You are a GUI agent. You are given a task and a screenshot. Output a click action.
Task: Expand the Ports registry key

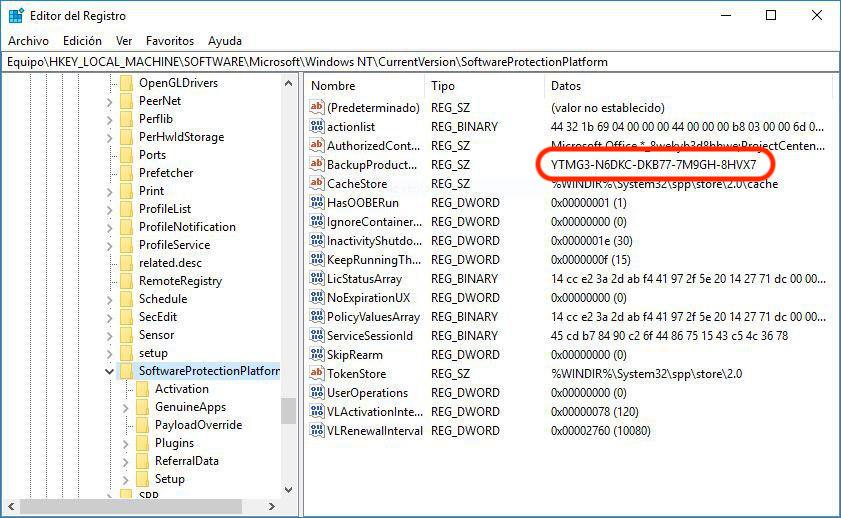[109, 155]
